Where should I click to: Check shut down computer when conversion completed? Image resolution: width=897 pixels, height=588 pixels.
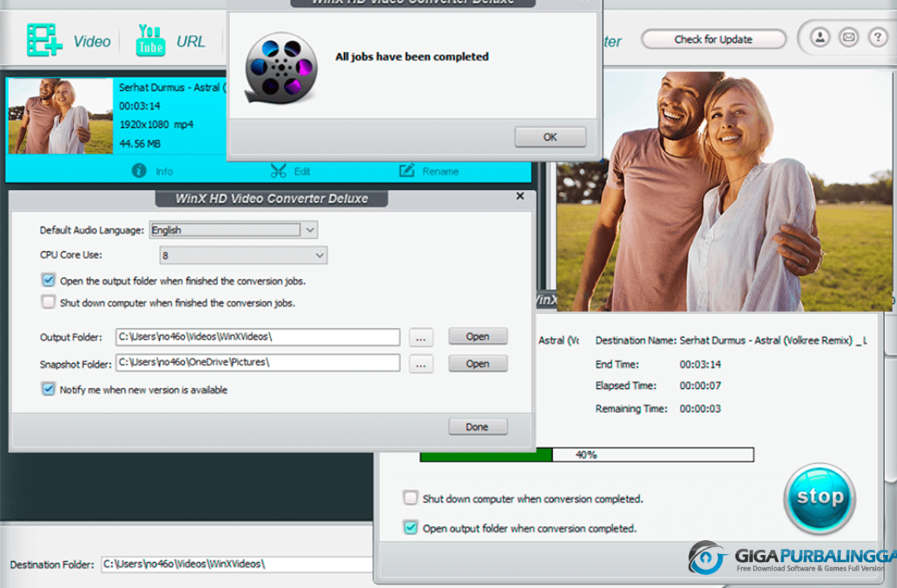point(410,498)
